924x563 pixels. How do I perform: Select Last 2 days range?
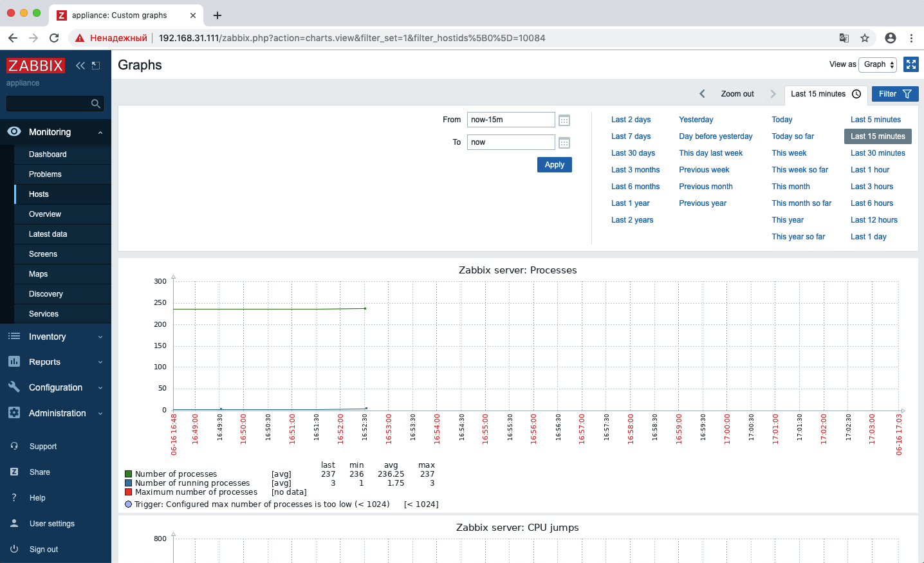point(631,120)
